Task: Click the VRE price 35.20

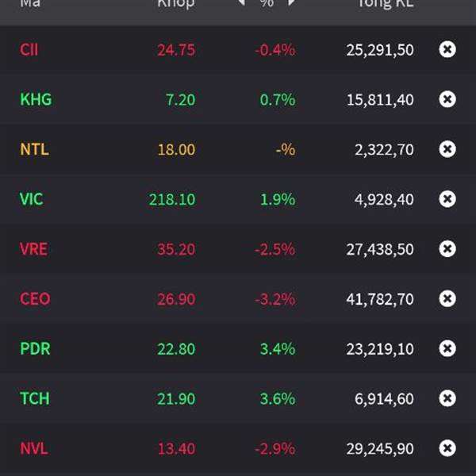Action: (x=176, y=249)
